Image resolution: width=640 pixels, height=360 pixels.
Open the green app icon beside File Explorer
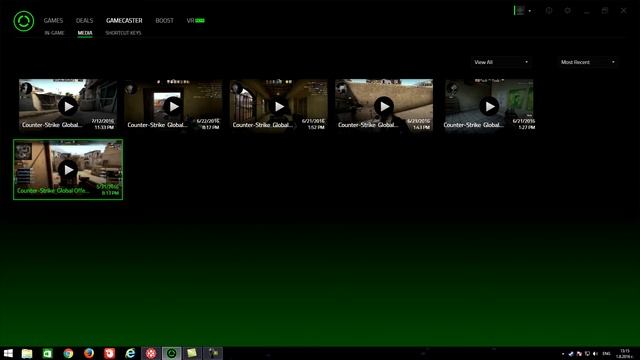click(x=47, y=353)
